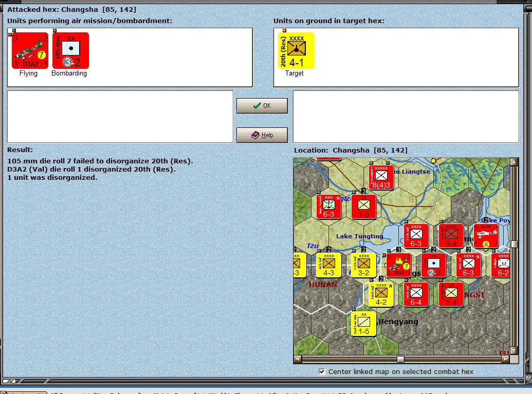The height and width of the screenshot is (394, 532).
Task: Click the Lake Tungting label on map
Action: [x=360, y=236]
